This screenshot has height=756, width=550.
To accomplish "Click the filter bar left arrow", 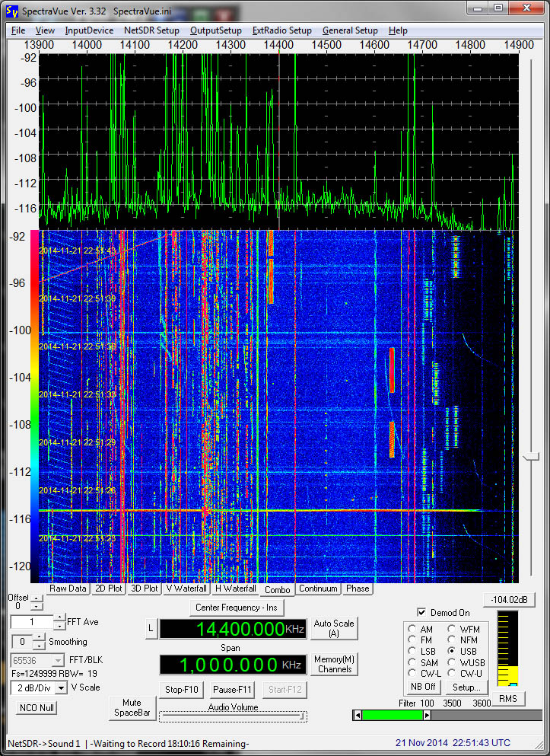I will 358,716.
